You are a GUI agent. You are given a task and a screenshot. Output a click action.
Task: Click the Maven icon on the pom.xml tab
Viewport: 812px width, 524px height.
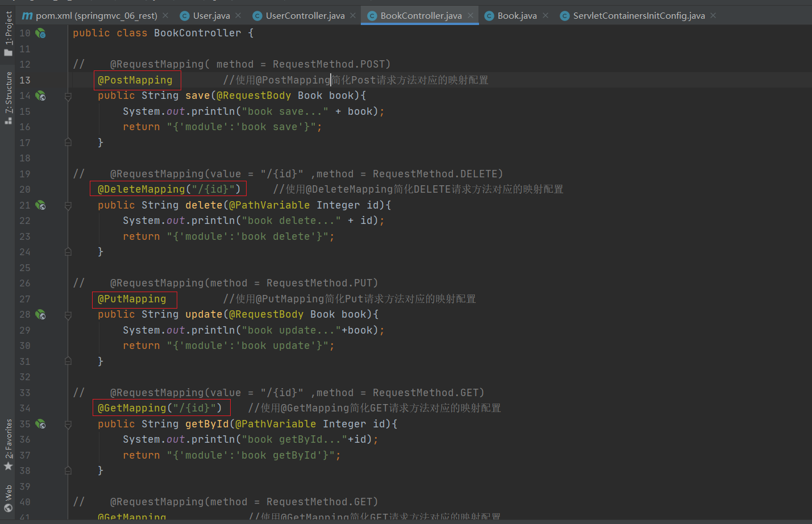tap(27, 15)
